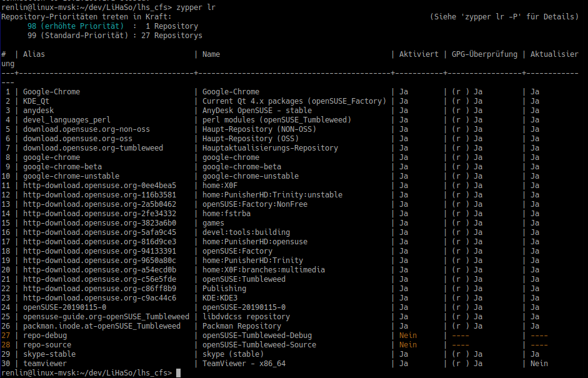Click name 'Current Qt 4.x packages (openSUSE_Factory)'
Viewport: 588px width, 378px height.
[x=294, y=101]
